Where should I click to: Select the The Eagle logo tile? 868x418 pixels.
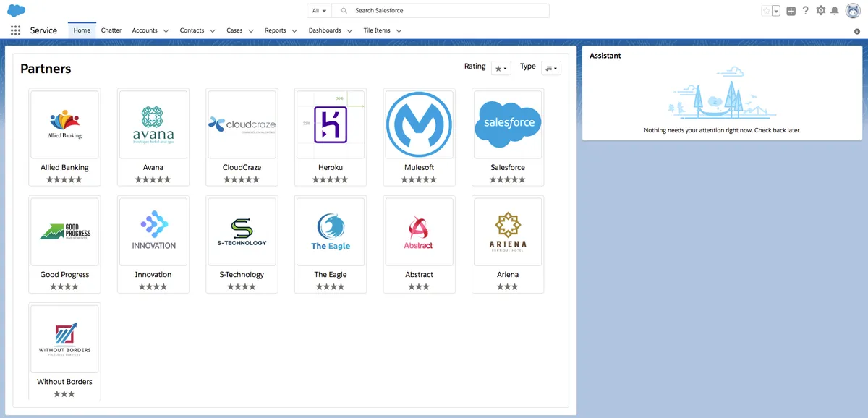(x=331, y=231)
